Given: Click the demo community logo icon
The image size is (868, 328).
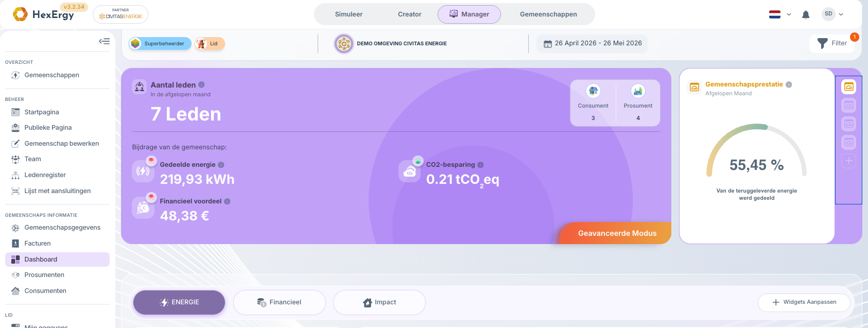Looking at the screenshot, I should 343,44.
